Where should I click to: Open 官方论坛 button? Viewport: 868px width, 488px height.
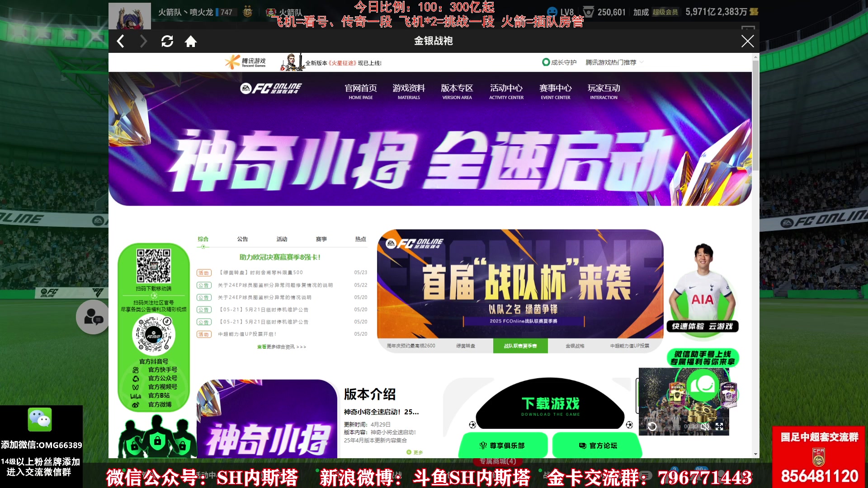598,446
